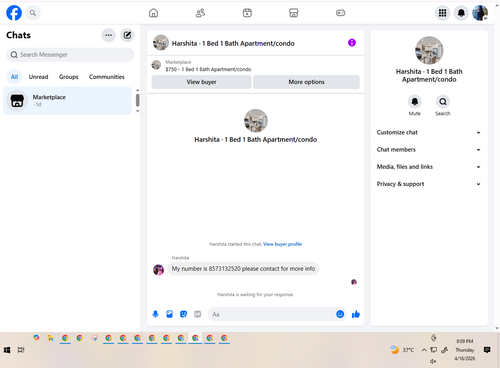Expand Media, files and links section
This screenshot has width=500, height=368.
point(429,167)
